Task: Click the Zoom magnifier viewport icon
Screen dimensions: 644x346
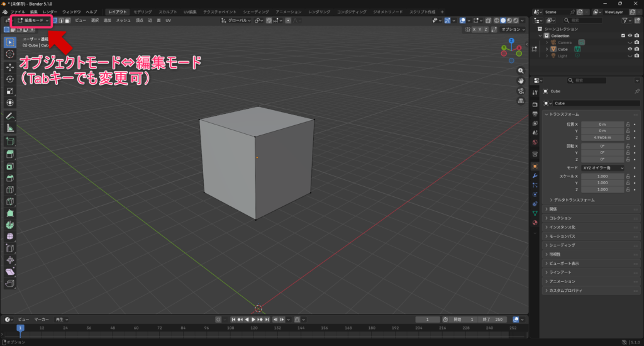Action: 521,70
